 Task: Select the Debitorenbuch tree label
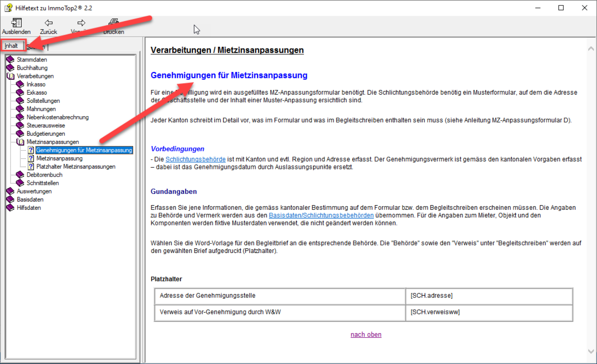(45, 175)
